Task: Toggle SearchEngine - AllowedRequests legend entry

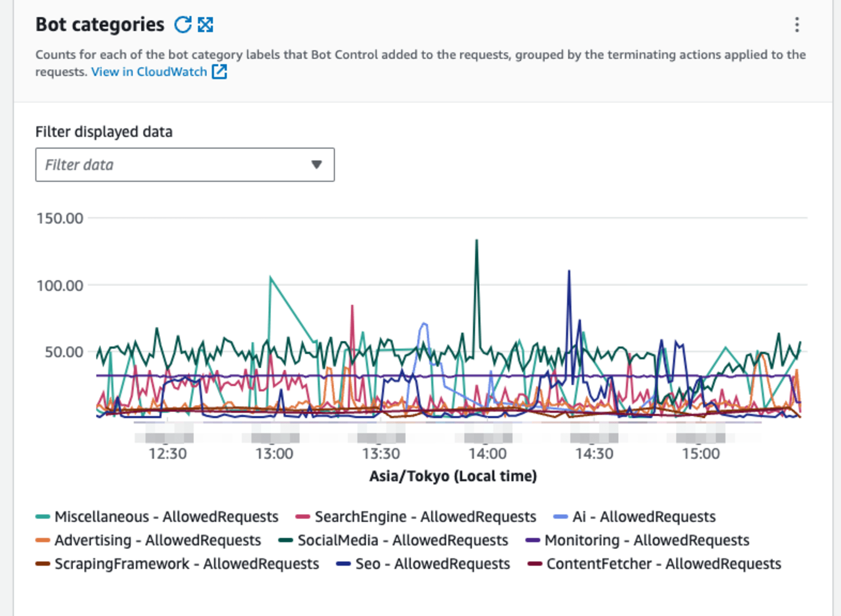Action: click(x=416, y=516)
